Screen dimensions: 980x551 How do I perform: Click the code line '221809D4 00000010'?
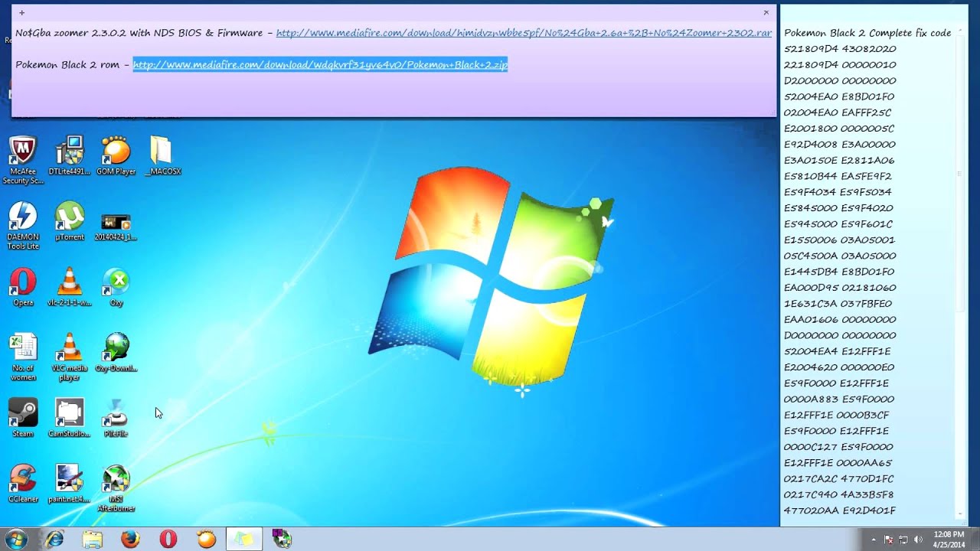[840, 65]
